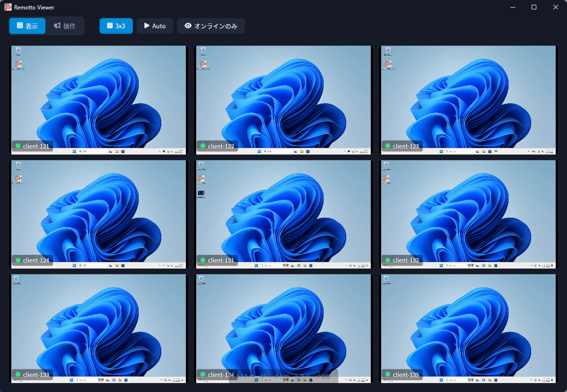Open the client-124 remote screen thumbnail
This screenshot has width=567, height=392.
(x=99, y=214)
